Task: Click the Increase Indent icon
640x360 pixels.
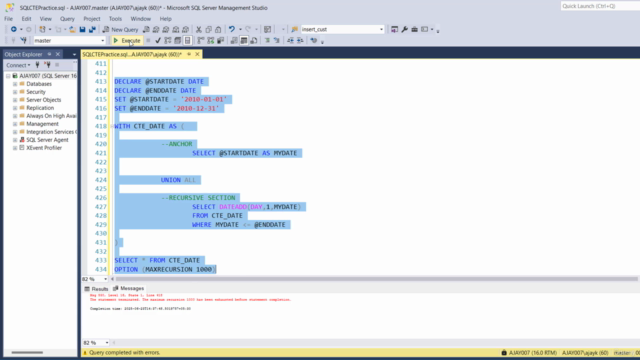Action: click(300, 40)
